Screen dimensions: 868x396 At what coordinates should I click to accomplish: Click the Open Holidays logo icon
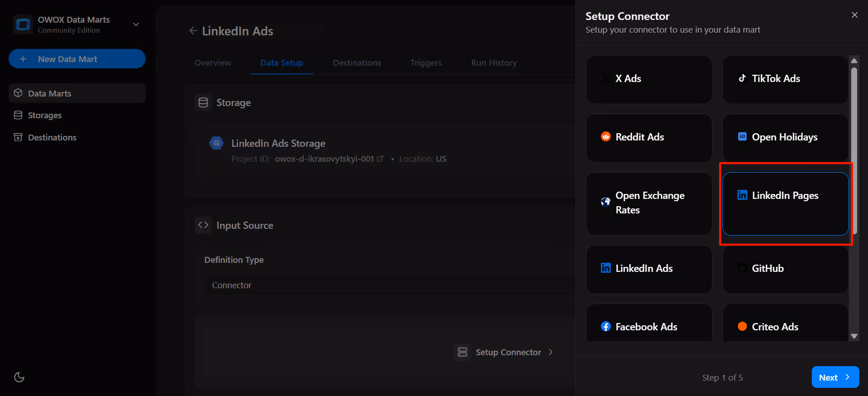(742, 136)
